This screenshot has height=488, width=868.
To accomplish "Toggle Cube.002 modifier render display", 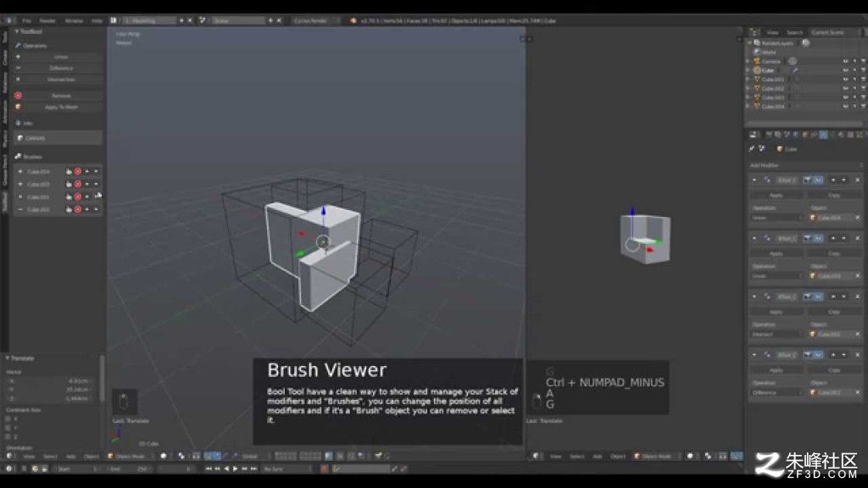I will (x=808, y=355).
